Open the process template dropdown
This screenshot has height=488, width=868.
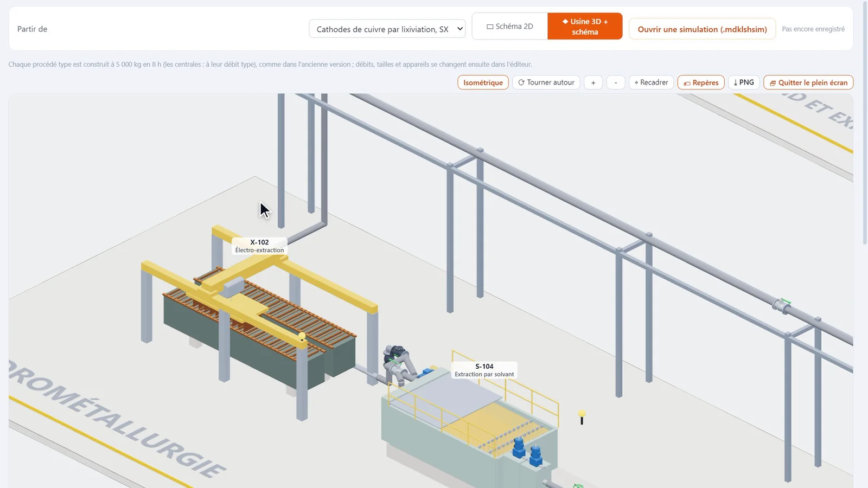tap(387, 29)
